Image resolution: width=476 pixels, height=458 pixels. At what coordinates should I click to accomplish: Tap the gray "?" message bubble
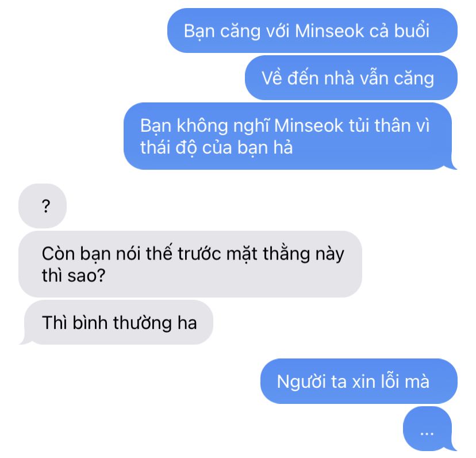point(43,206)
